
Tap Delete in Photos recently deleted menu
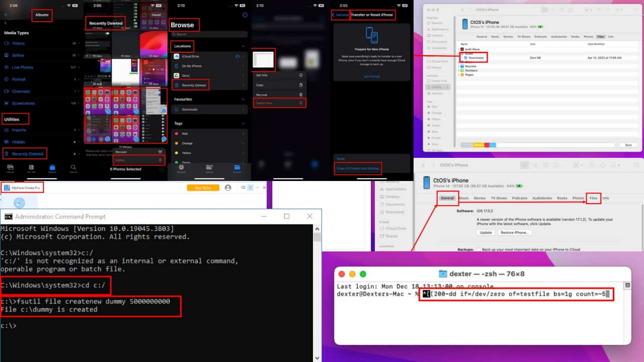coord(139,160)
